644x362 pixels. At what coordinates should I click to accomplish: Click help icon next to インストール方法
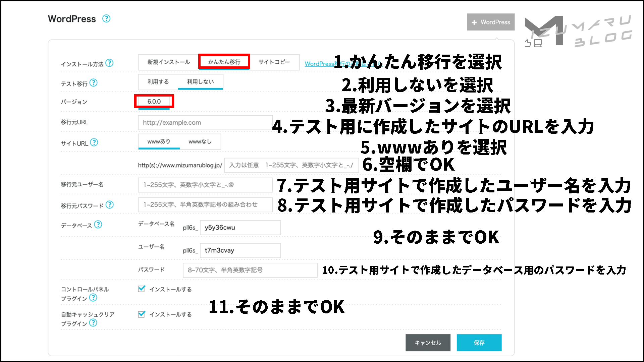[x=109, y=63]
